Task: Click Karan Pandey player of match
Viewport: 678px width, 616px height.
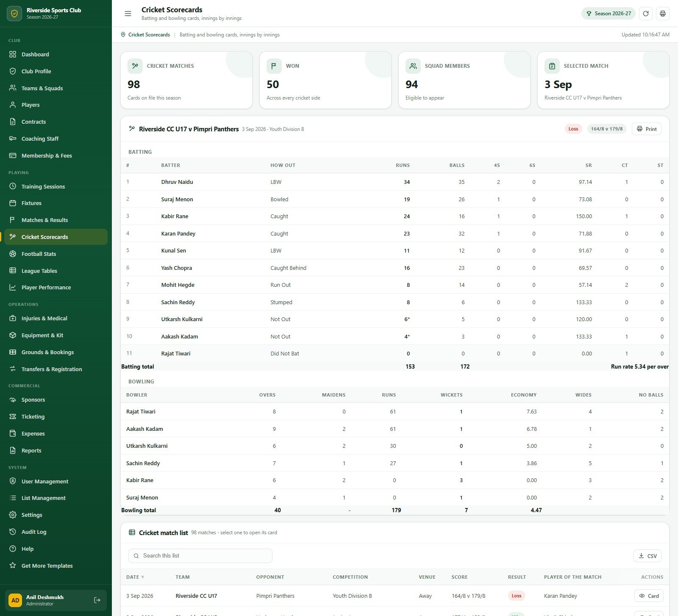Action: [560, 596]
